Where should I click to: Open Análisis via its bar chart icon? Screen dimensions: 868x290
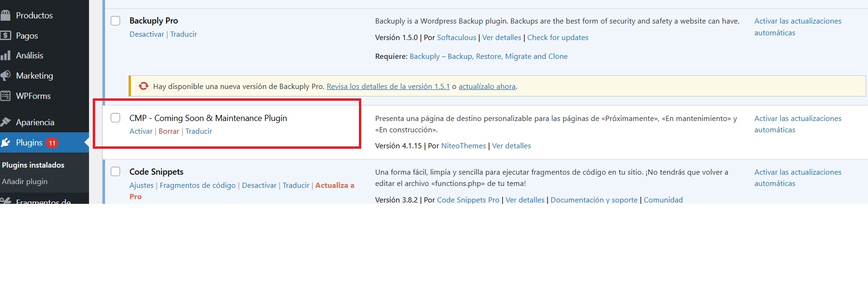tap(6, 56)
